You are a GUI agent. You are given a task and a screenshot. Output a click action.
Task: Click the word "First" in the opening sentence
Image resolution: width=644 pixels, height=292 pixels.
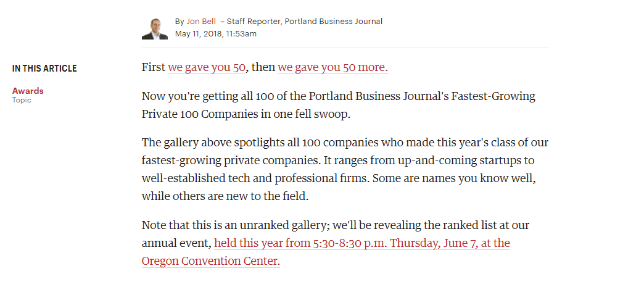click(x=153, y=67)
